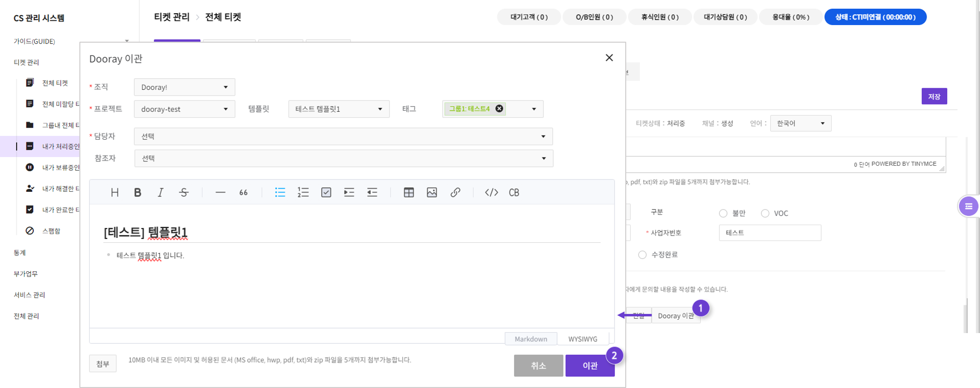Apply strikethrough formatting in the editor
Screen dimensions: 980x388
(x=184, y=192)
